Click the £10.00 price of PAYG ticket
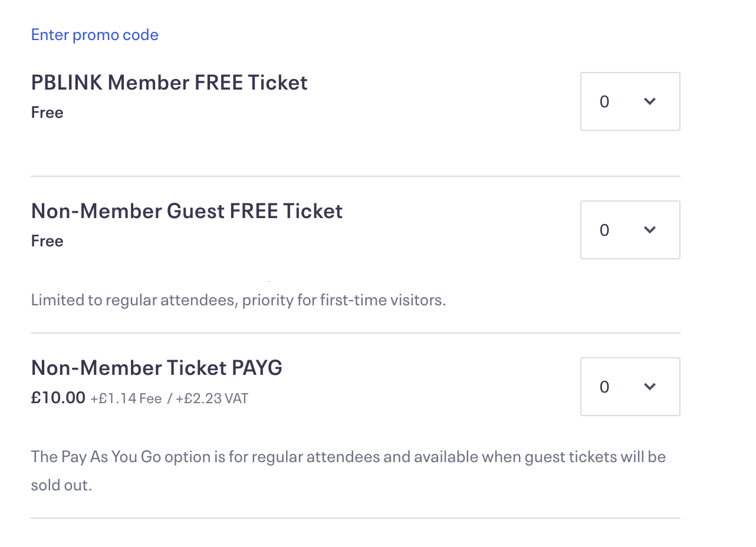Viewport: 756px width, 547px height. 58,398
